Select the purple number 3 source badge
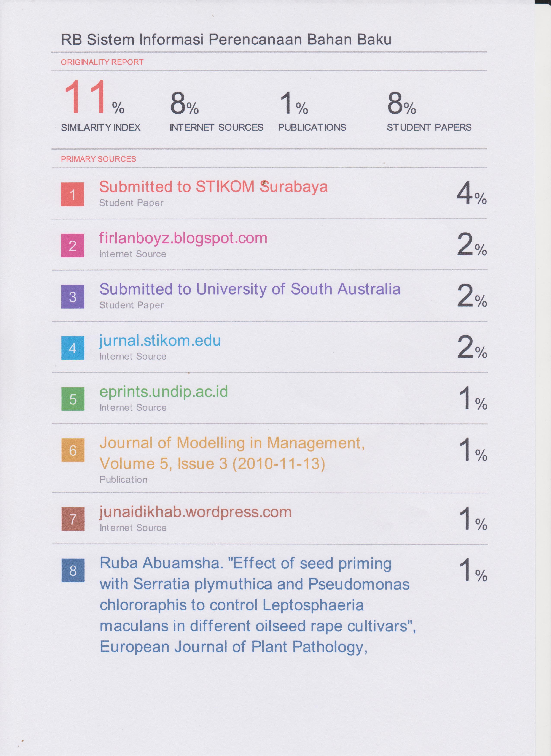 click(73, 297)
